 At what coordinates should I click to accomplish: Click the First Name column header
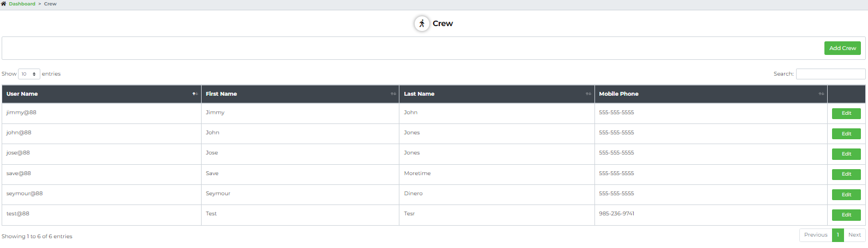(x=300, y=94)
